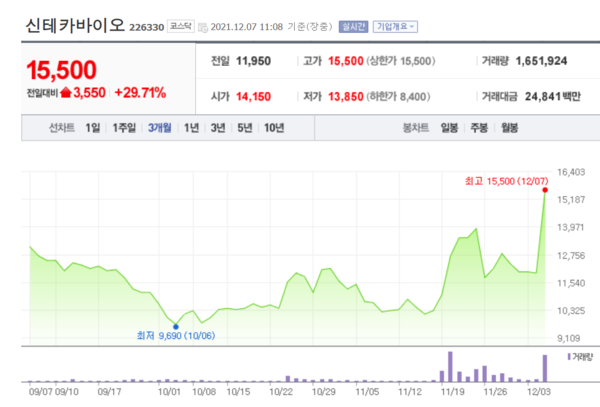The width and height of the screenshot is (600, 407).
Task: Click the 거래량 volume legend marker
Action: [569, 357]
